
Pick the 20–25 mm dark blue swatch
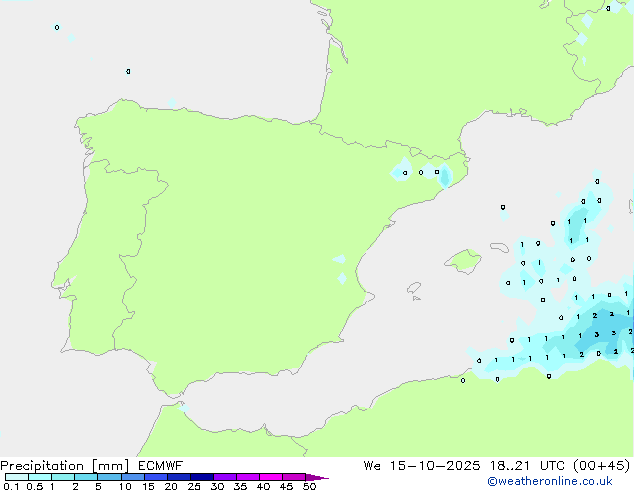179,477
